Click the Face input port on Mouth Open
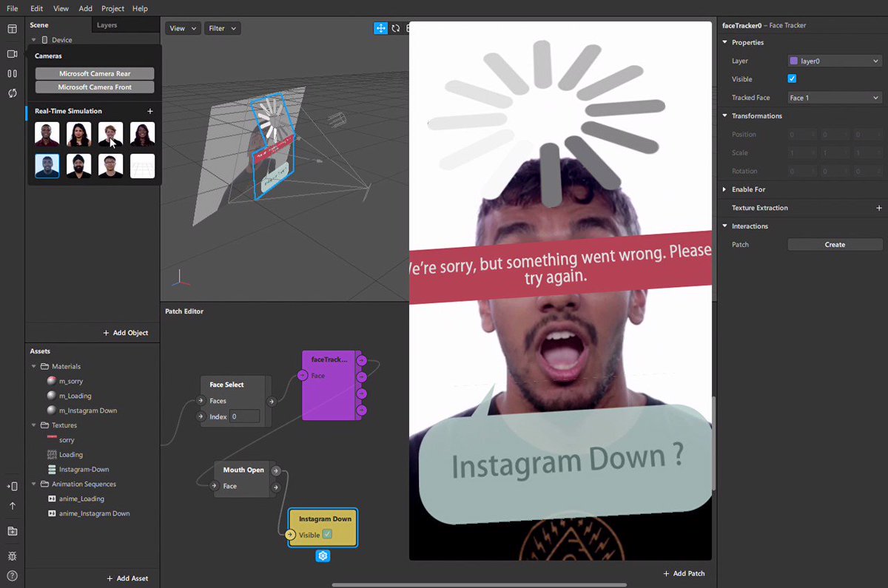Image resolution: width=888 pixels, height=588 pixels. click(214, 486)
